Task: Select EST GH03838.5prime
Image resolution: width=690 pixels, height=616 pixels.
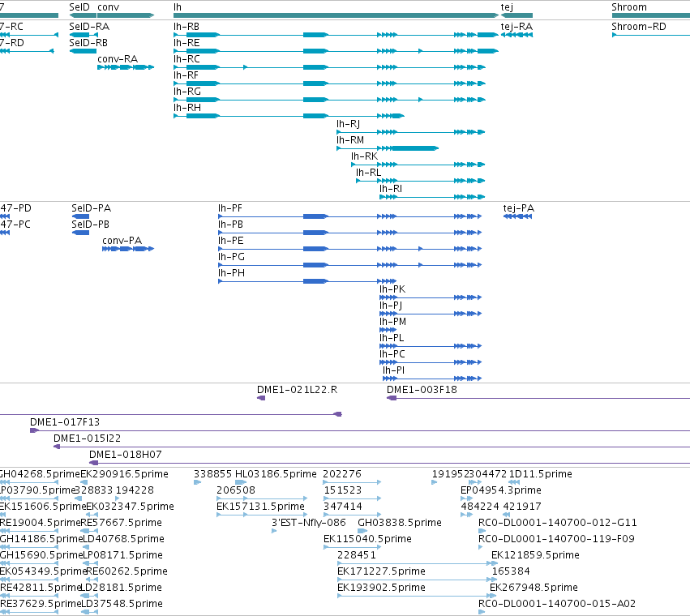Action: point(362,531)
